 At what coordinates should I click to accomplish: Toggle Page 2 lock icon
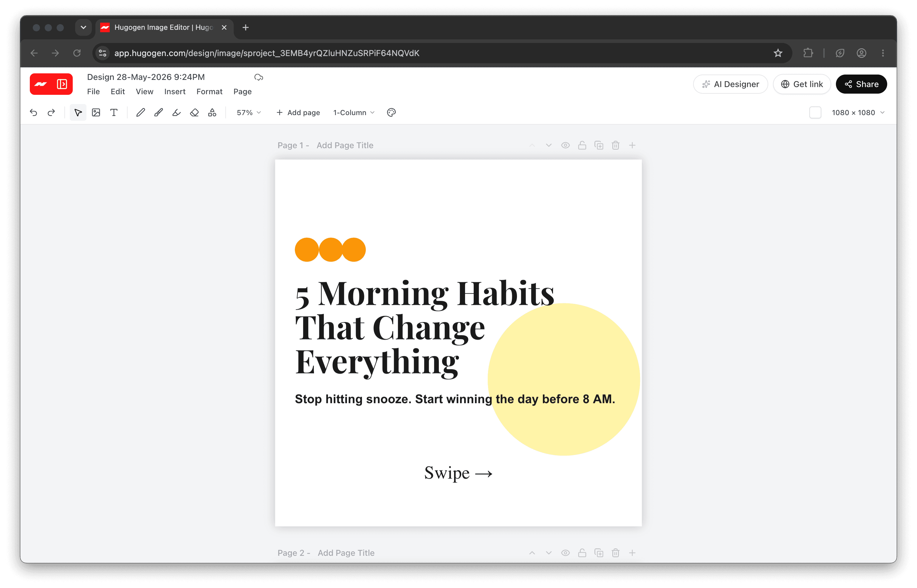tap(582, 553)
